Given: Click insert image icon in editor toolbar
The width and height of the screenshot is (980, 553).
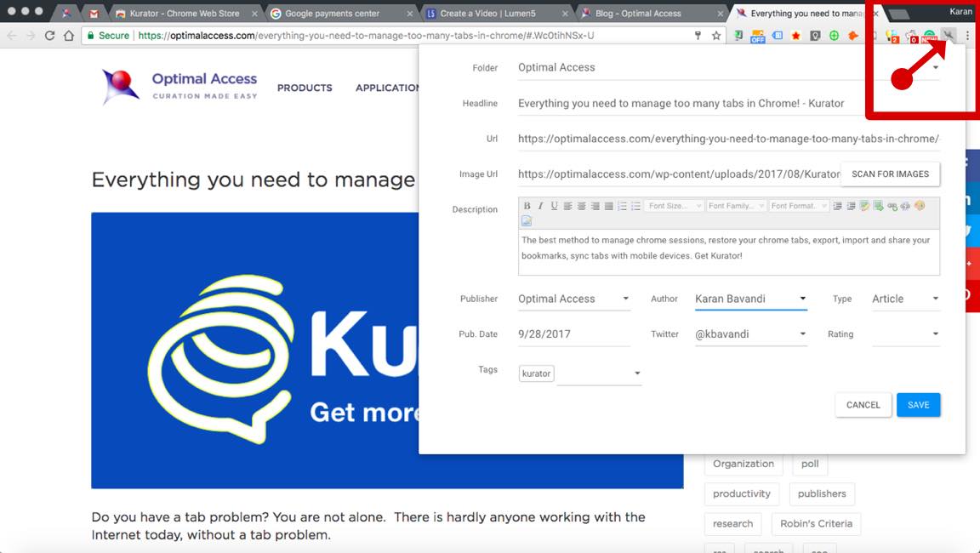Looking at the screenshot, I should tap(527, 221).
